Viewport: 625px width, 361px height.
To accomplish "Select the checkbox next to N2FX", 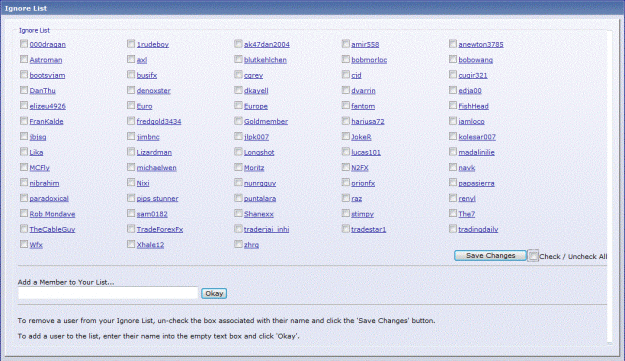I will point(346,167).
